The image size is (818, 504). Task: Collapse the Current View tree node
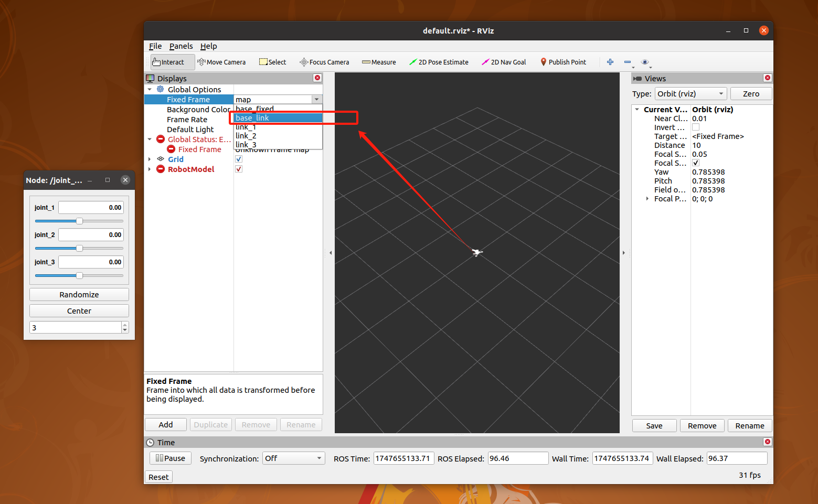637,110
